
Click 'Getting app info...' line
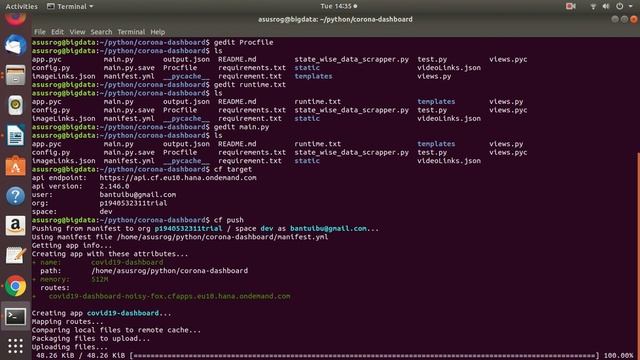71,245
